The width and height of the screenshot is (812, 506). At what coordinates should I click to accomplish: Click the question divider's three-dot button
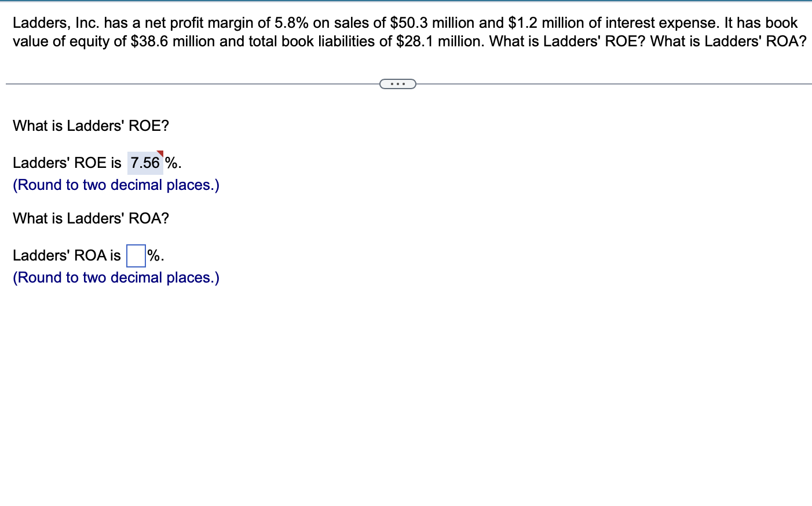398,84
